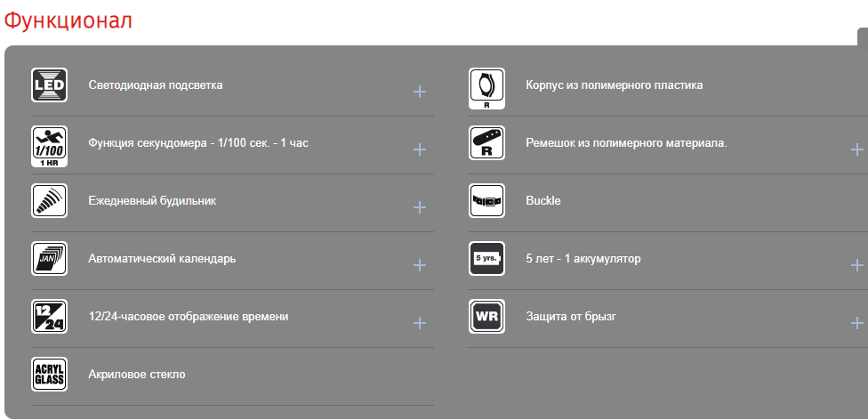Click the polymer plastic case icon

tap(486, 86)
